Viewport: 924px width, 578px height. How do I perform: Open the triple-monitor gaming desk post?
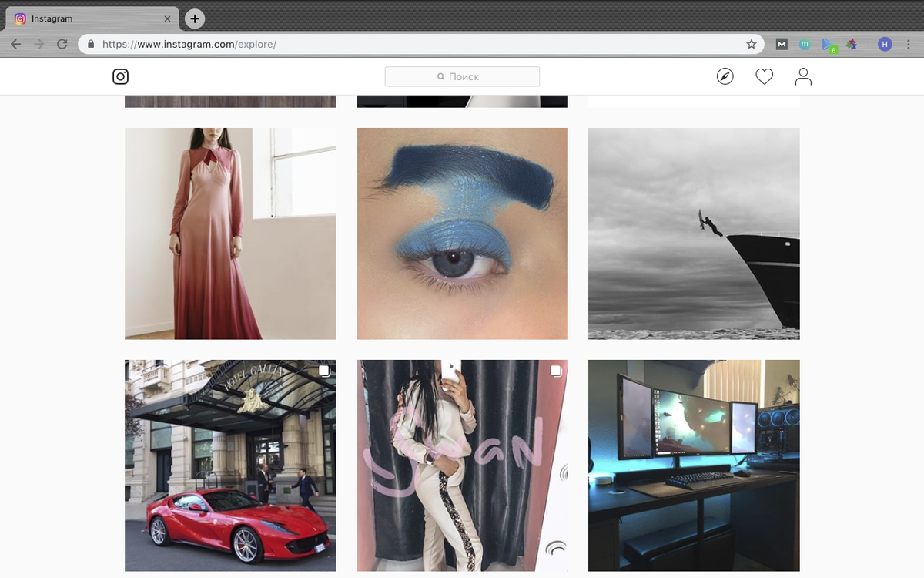click(694, 465)
